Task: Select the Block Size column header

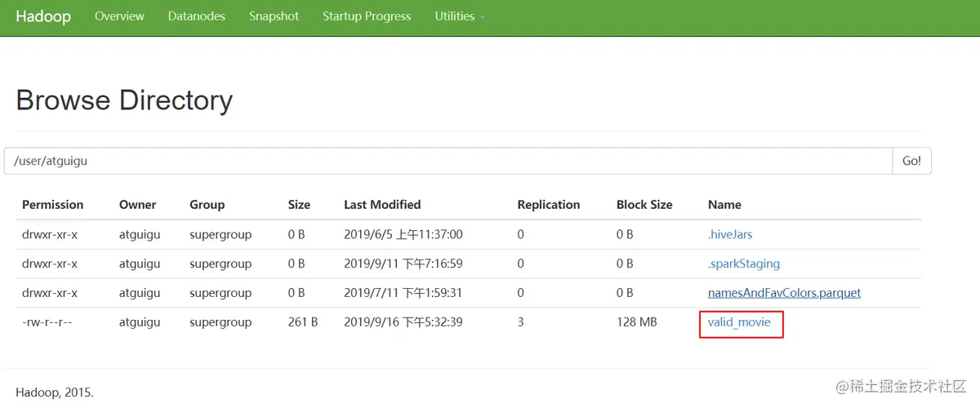Action: click(644, 205)
